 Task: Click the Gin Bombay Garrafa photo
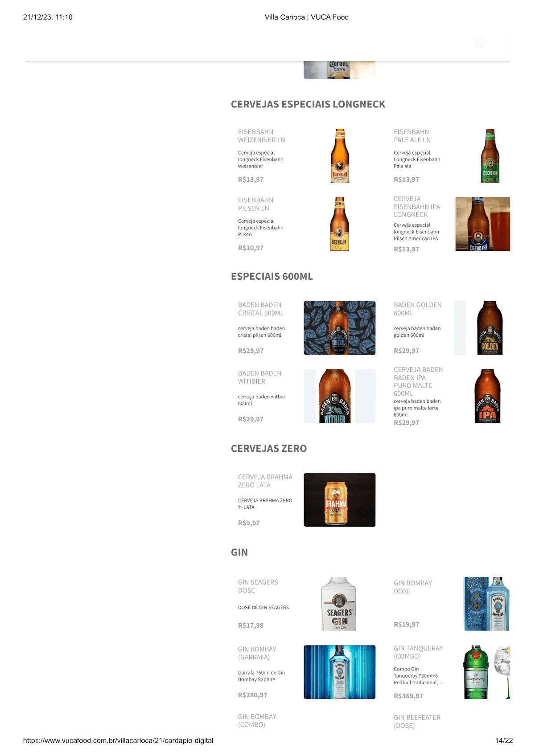pos(340,672)
